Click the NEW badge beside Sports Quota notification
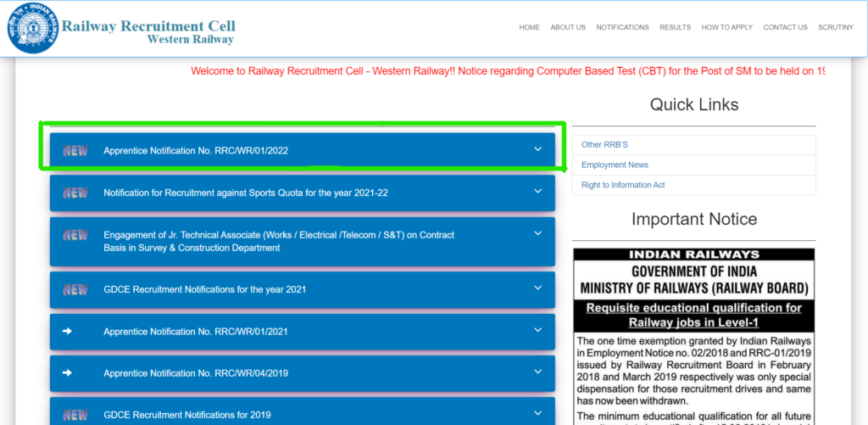 point(75,193)
